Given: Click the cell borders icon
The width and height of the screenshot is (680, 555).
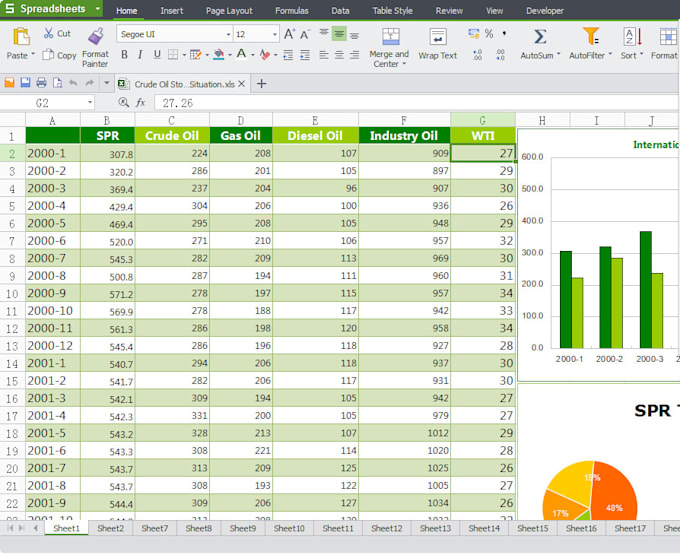Looking at the screenshot, I should tap(173, 55).
